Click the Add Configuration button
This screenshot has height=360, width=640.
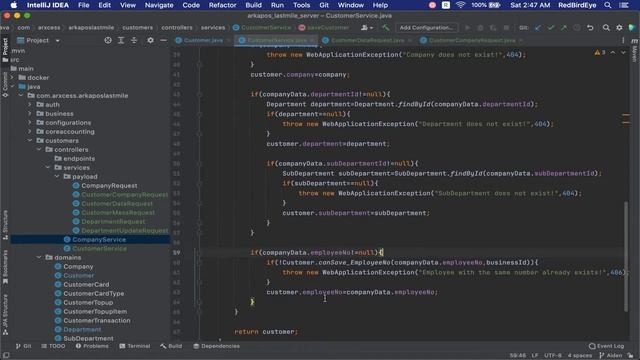pos(426,28)
